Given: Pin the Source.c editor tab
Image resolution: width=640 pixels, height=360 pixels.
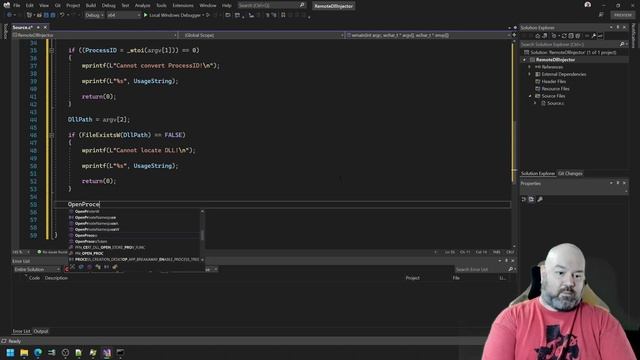Looking at the screenshot, I should (38, 27).
